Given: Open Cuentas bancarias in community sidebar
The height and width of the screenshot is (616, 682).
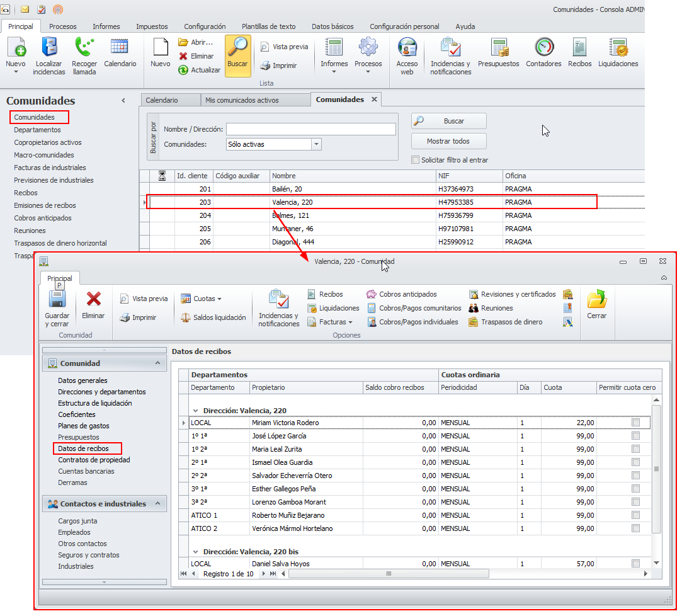Looking at the screenshot, I should click(x=86, y=471).
